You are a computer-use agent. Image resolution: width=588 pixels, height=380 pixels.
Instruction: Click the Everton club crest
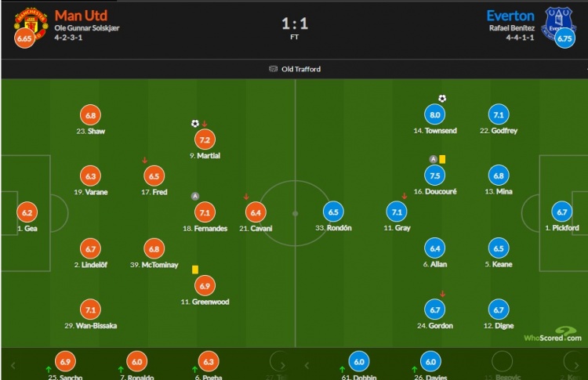[558, 22]
